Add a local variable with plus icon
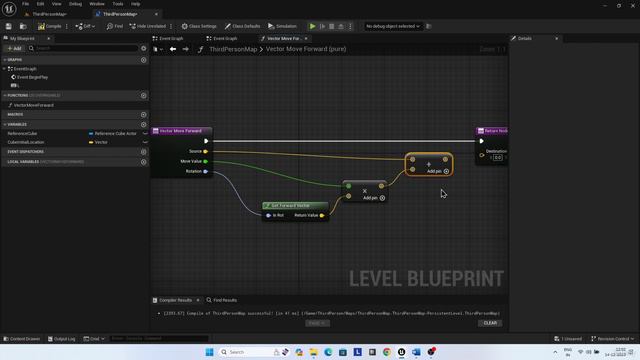This screenshot has width=640, height=360. pyautogui.click(x=143, y=162)
